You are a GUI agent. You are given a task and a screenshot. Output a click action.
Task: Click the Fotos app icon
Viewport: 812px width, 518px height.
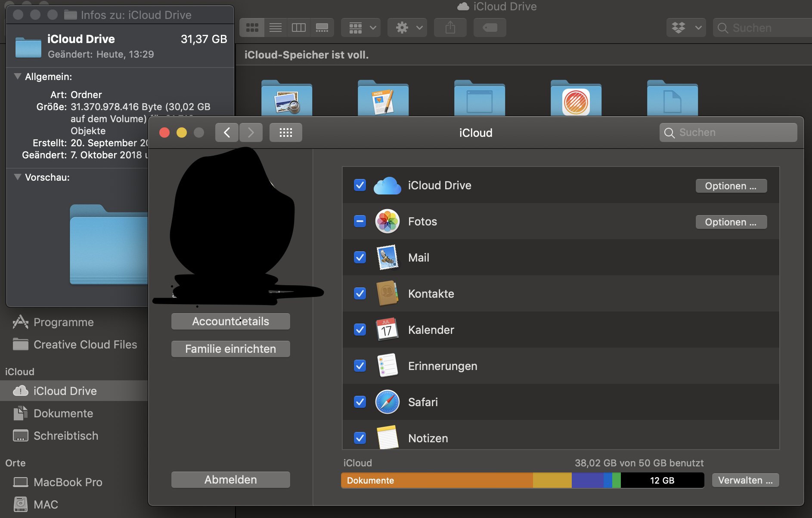(387, 222)
